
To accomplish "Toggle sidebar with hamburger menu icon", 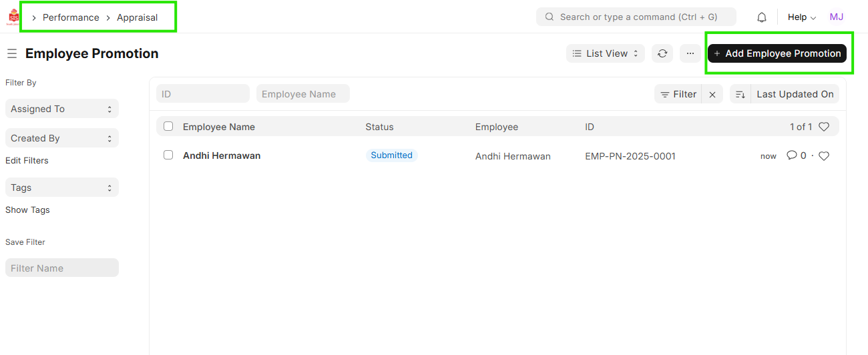I will [x=12, y=53].
